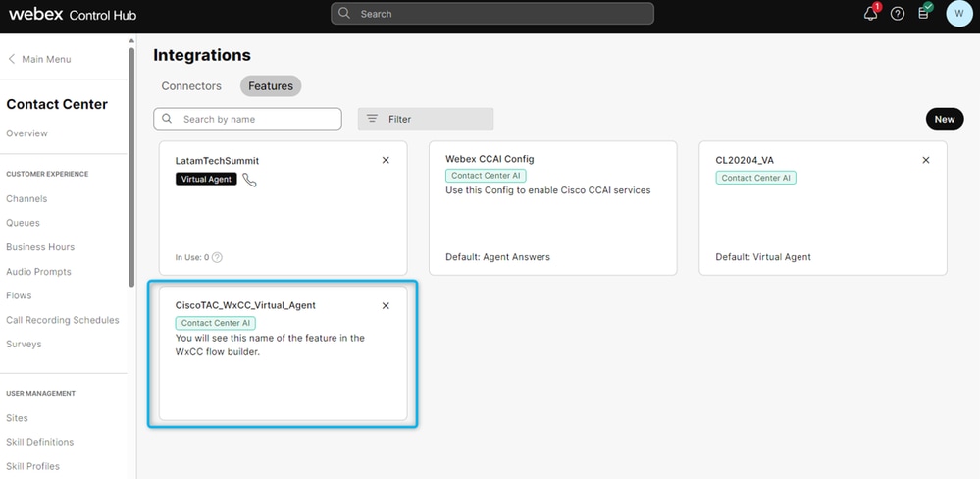Click the Contact Center sidebar heading
The width and height of the screenshot is (980, 479).
(x=57, y=104)
